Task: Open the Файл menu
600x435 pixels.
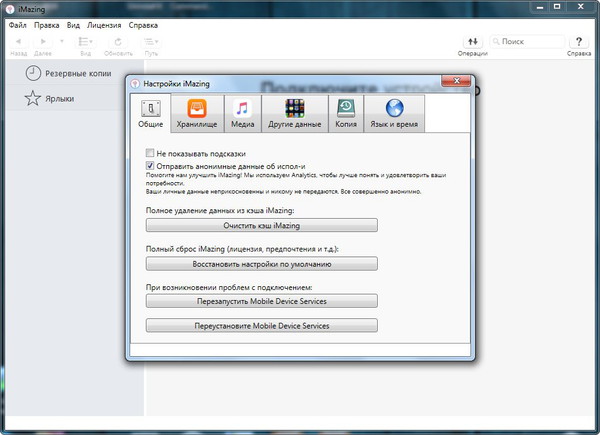Action: click(x=17, y=22)
